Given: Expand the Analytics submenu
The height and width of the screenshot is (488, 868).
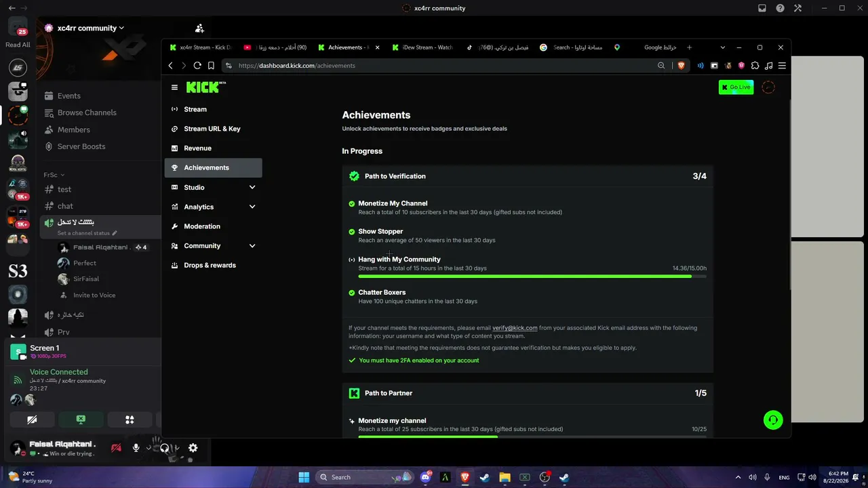Looking at the screenshot, I should (x=252, y=207).
